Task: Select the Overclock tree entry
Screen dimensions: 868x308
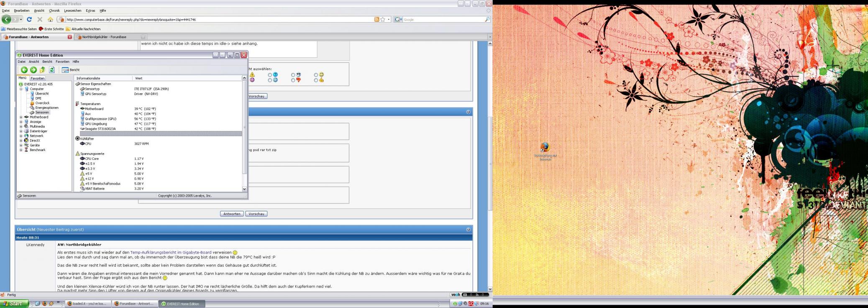Action: [x=42, y=103]
